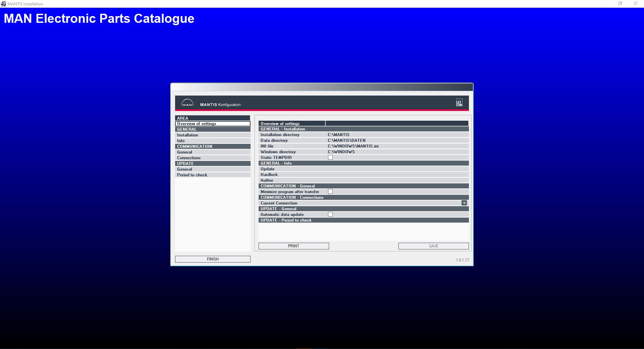
Task: Select Overview of settings in the sidebar
Action: click(213, 124)
